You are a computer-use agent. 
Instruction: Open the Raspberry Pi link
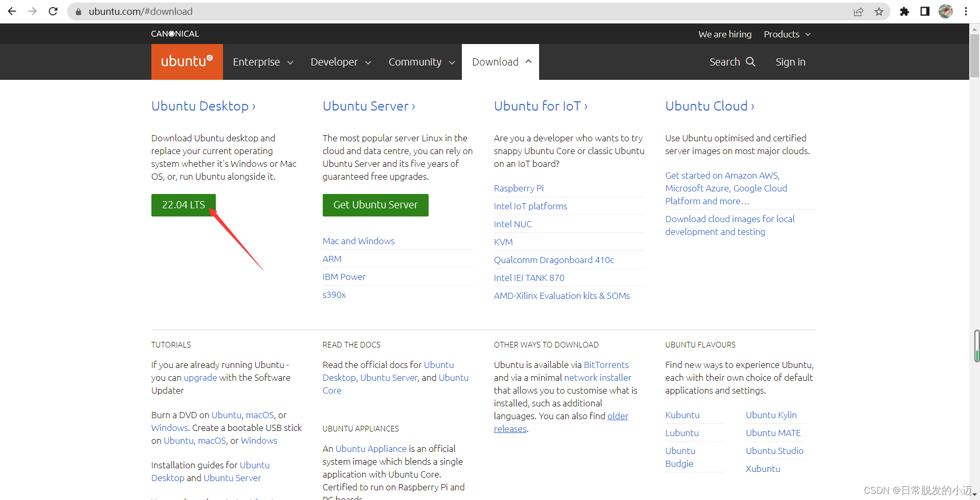(519, 188)
